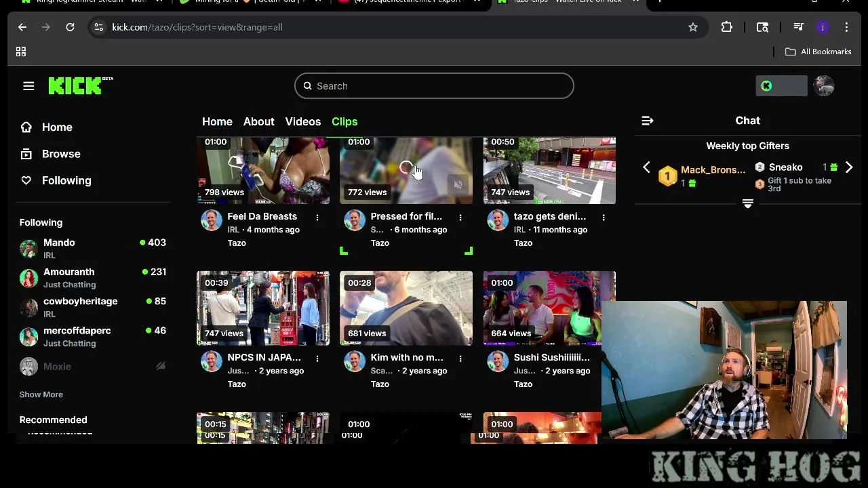This screenshot has width=868, height=488.
Task: Show next top gifters
Action: 848,167
